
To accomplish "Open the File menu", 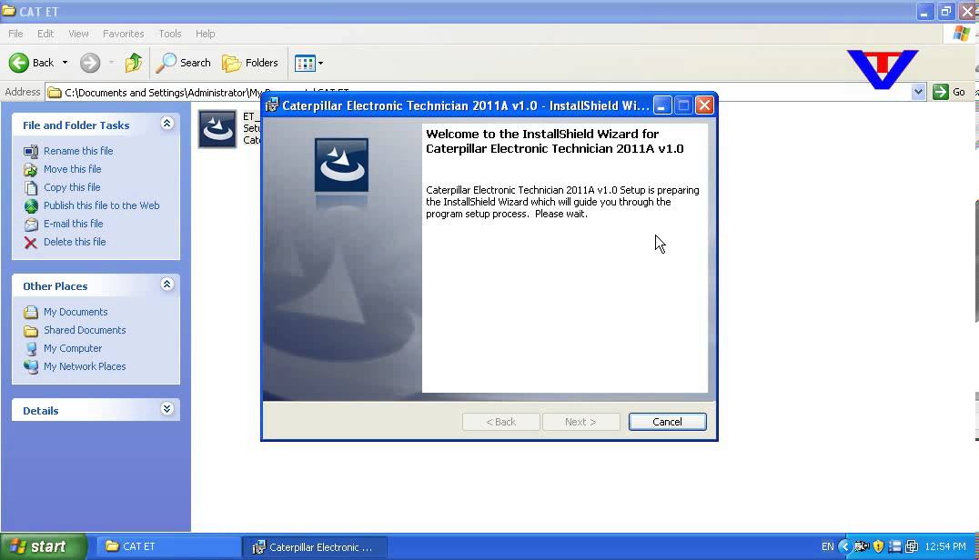I will point(15,34).
